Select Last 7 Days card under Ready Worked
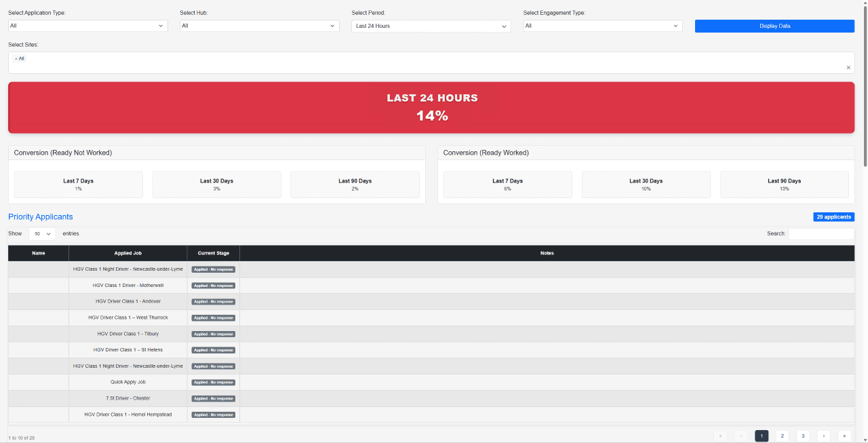The width and height of the screenshot is (868, 443). (508, 185)
